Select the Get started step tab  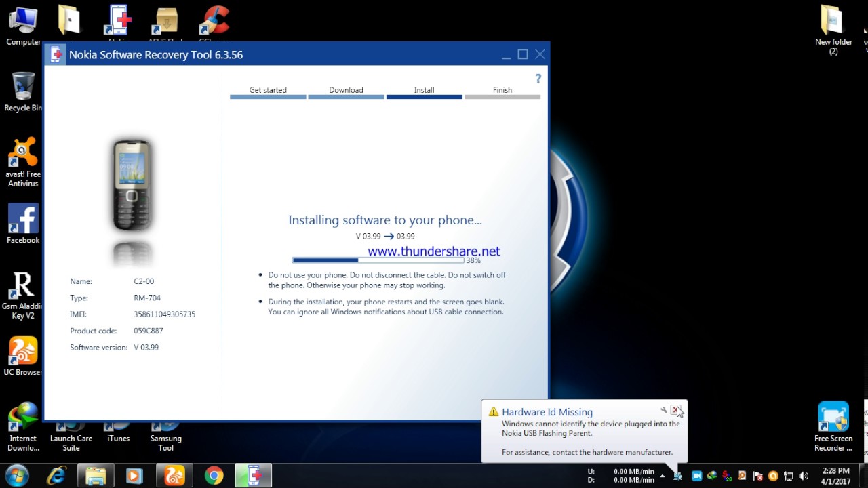tap(268, 92)
